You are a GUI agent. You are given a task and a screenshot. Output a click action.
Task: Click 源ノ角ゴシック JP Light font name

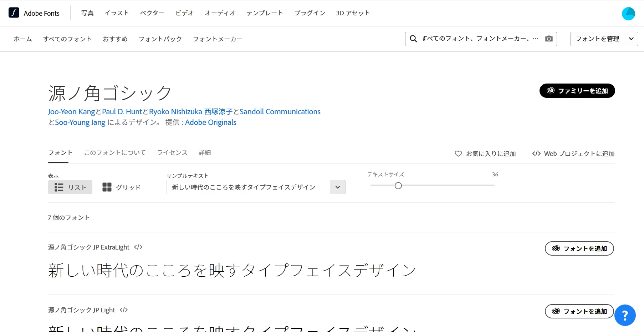(82, 310)
